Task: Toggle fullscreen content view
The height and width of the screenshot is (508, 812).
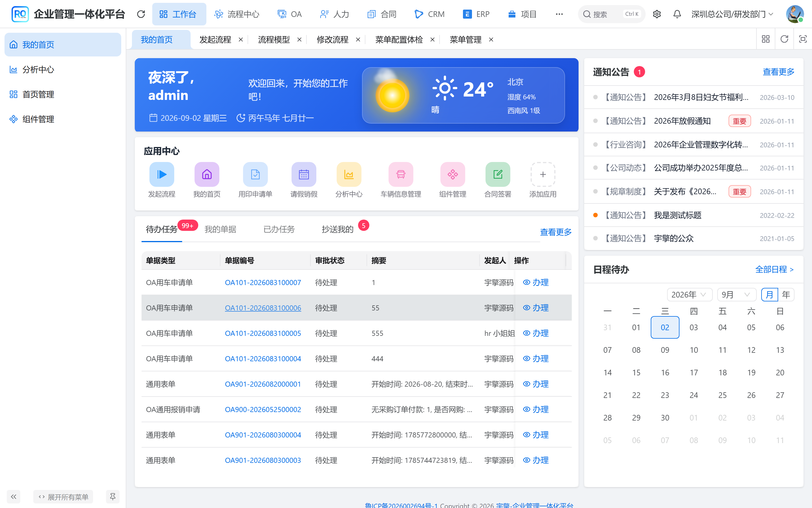Action: click(x=803, y=39)
